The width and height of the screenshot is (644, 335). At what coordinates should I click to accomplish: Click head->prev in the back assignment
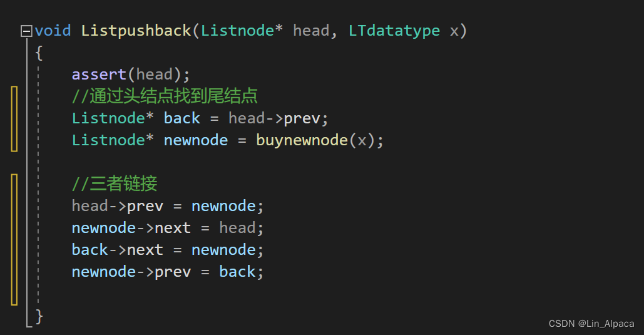(274, 119)
